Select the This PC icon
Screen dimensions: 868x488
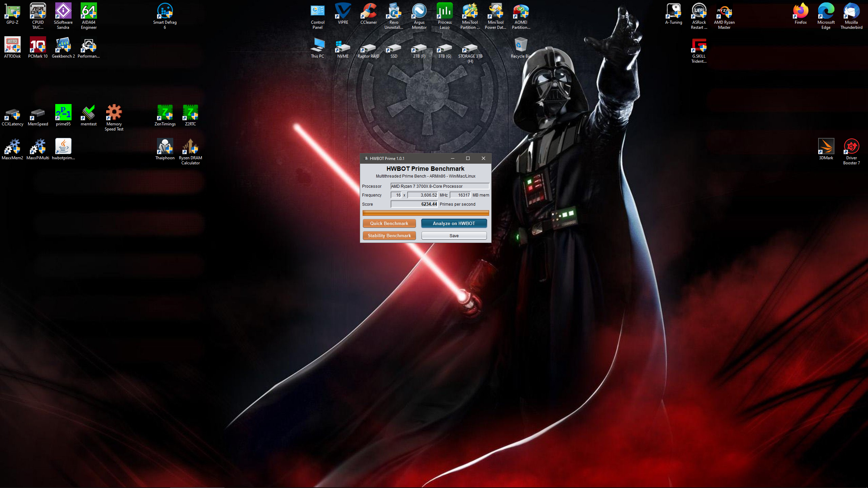[x=318, y=47]
